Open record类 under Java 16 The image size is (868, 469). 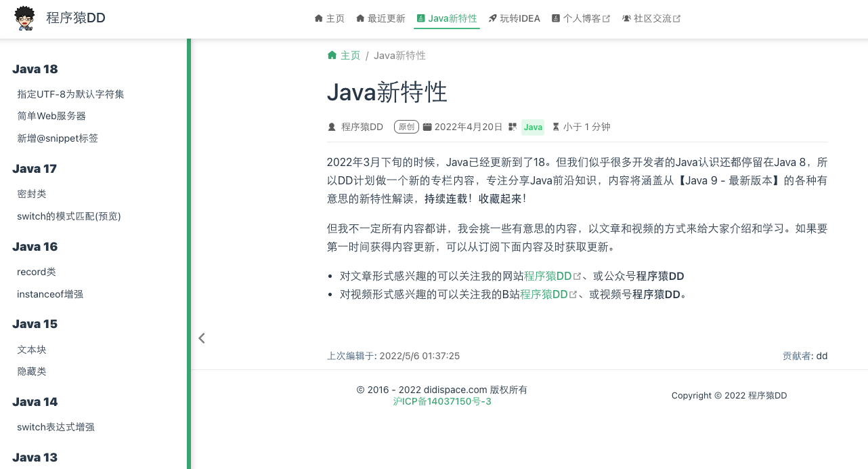coord(36,272)
